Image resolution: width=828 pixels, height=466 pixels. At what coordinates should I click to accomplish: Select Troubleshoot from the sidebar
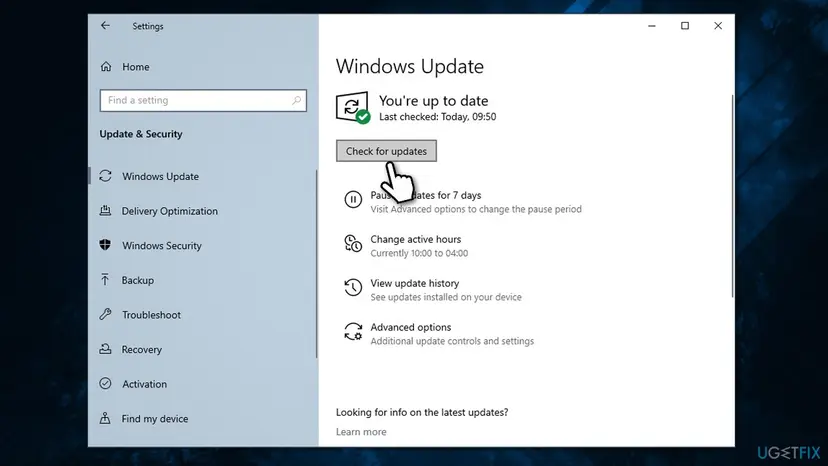[151, 315]
